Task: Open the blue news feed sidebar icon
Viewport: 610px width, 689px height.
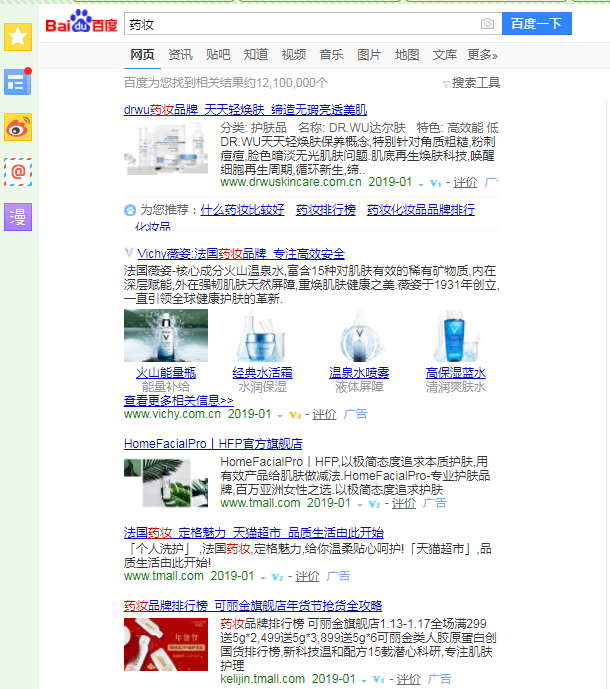Action: click(x=19, y=83)
